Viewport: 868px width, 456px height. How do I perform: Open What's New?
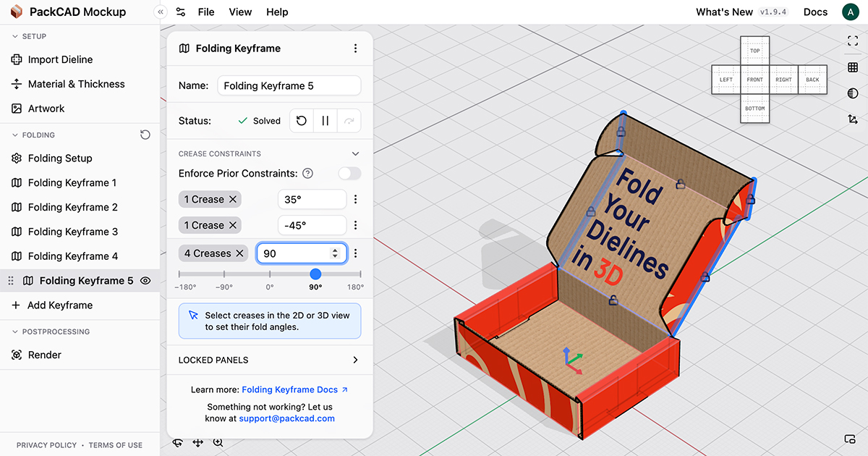pos(724,12)
